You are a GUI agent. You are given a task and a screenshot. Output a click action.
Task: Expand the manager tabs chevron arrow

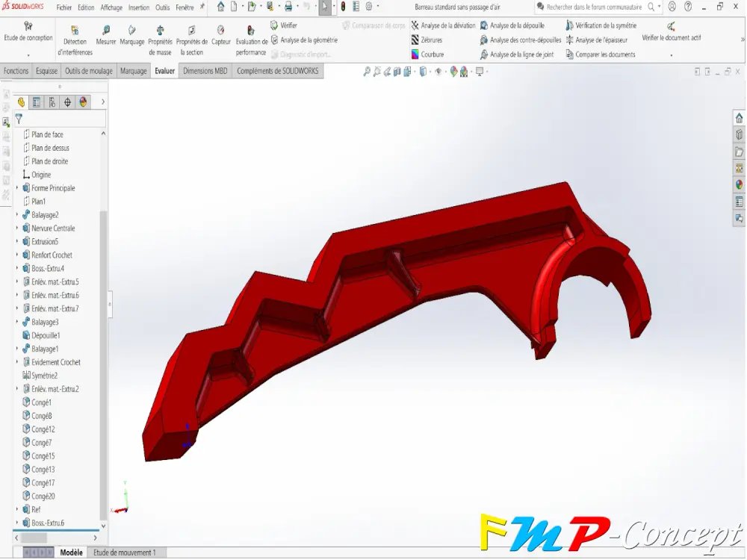103,102
